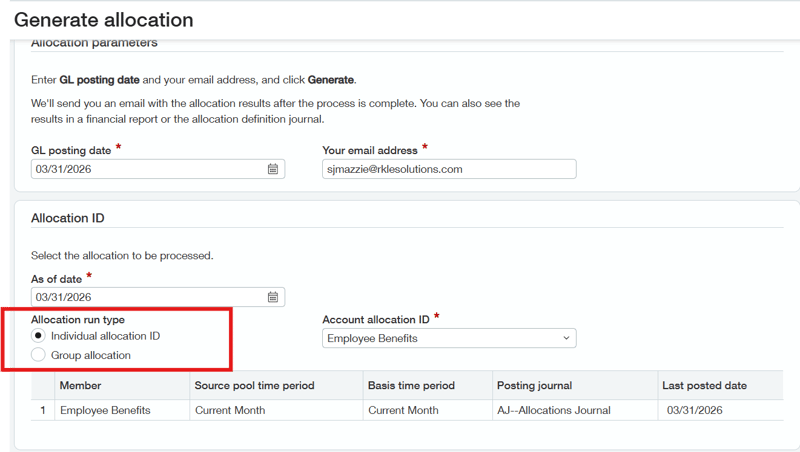Expand the Account allocation ID dropdown
Screen dimensions: 800x452
tap(449, 339)
